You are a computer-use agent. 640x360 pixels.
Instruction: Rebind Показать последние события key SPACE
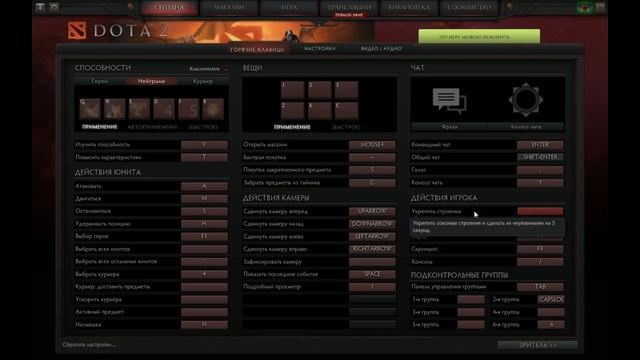(x=372, y=274)
